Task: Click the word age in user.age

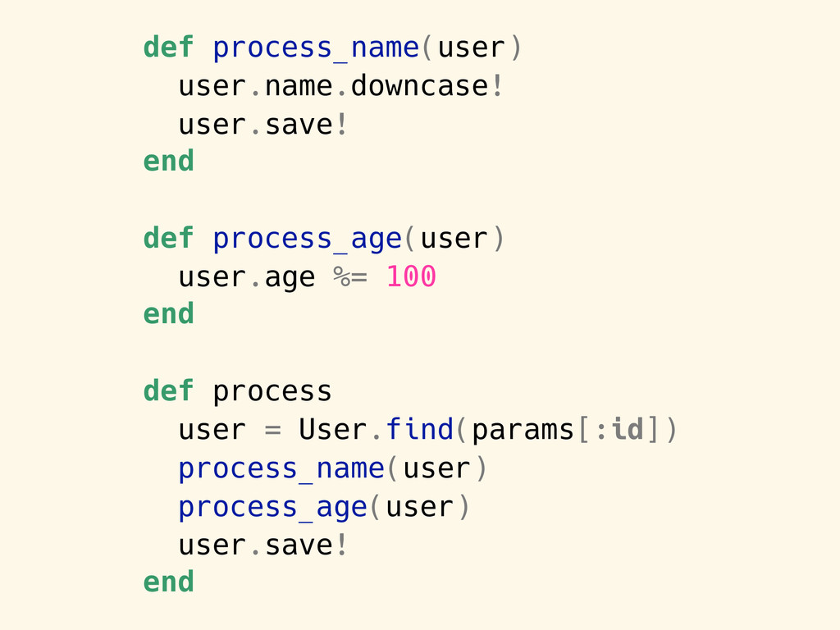Action: (x=290, y=279)
